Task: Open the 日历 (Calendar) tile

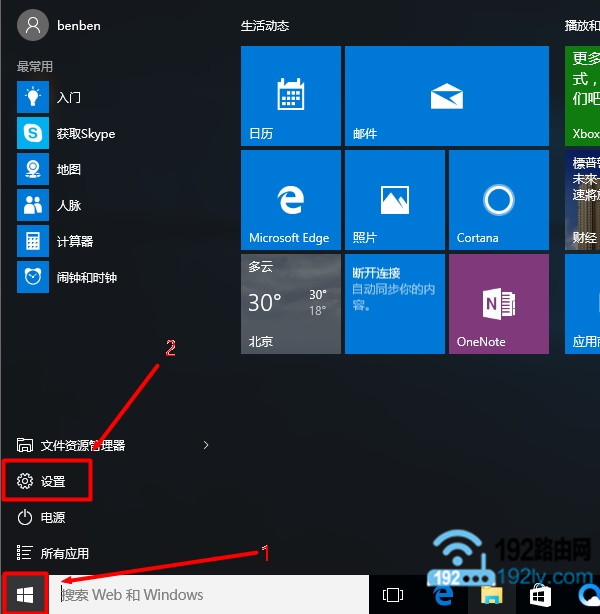Action: point(290,96)
